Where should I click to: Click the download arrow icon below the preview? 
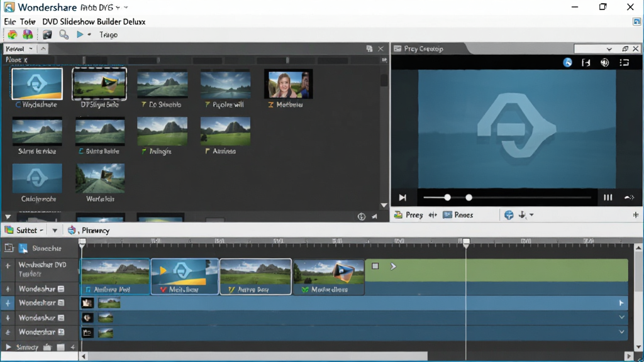(523, 215)
